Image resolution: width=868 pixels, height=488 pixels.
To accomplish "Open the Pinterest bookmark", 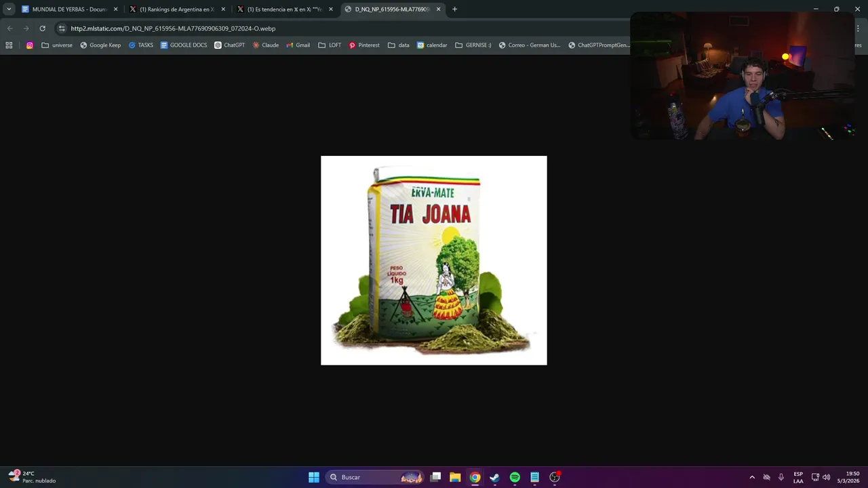I will tap(364, 45).
